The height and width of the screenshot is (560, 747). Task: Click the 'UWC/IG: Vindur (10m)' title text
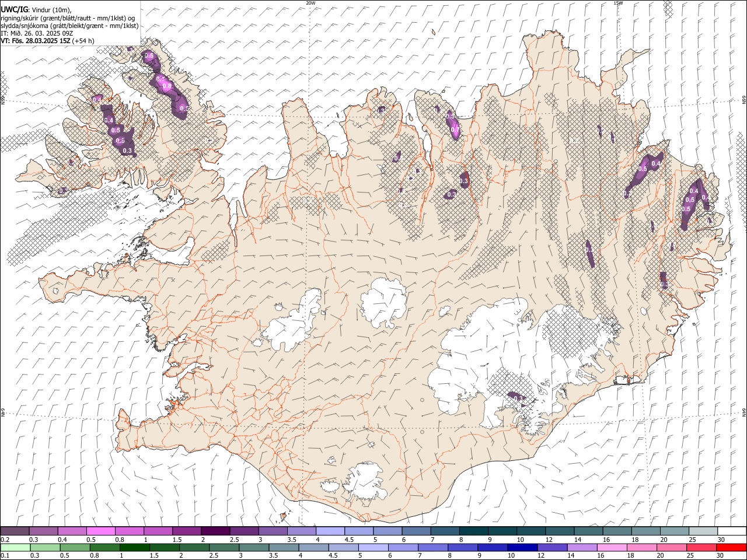36,10
